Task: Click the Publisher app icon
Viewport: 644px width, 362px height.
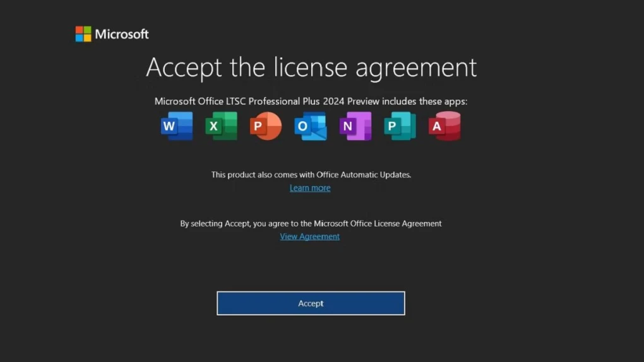Action: coord(400,126)
